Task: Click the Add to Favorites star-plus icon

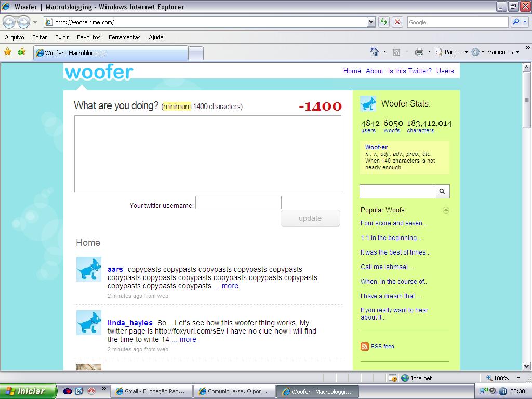Action: tap(22, 51)
